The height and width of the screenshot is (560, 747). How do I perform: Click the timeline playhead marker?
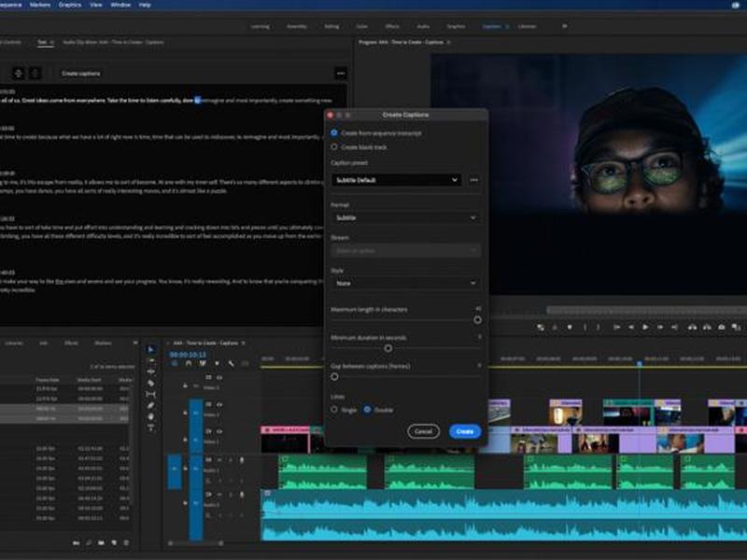click(x=640, y=363)
